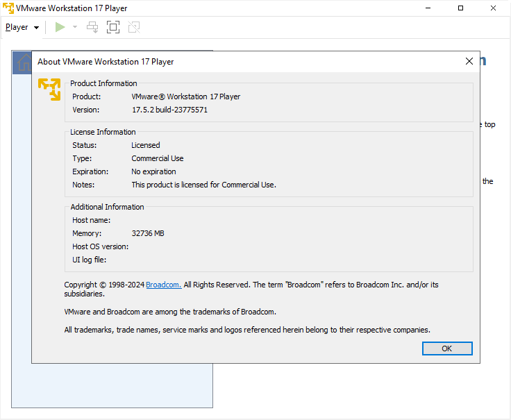This screenshot has width=511, height=420.
Task: Click Send Ctrl+Alt+Del toolbar icon
Action: coord(92,27)
